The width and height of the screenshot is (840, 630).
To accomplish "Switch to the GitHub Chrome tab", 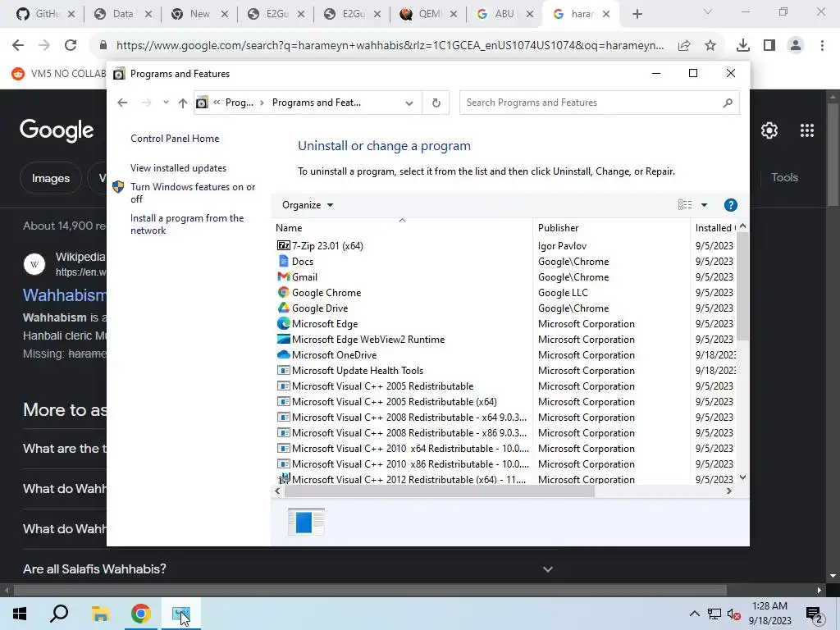I will [46, 14].
